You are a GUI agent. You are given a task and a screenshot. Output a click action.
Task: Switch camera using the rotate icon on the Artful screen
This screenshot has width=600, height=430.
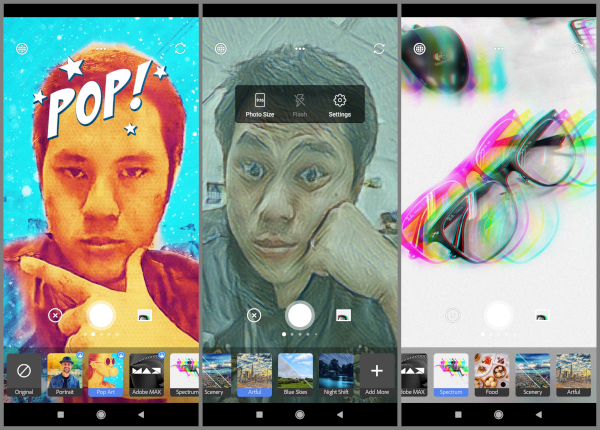[x=379, y=49]
